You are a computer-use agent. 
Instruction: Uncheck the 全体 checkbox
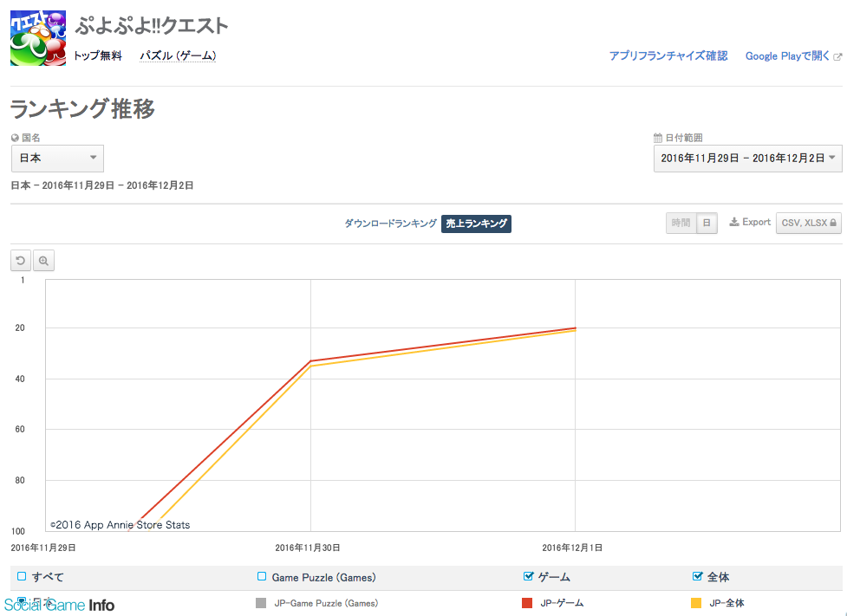pos(697,577)
